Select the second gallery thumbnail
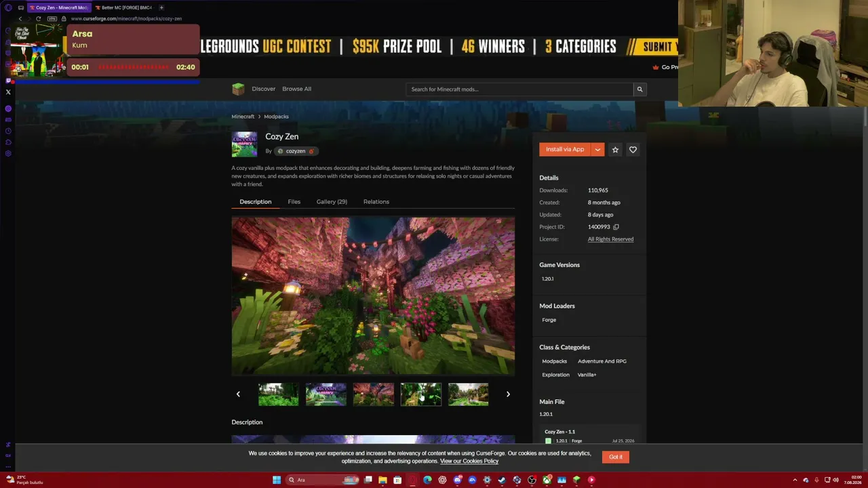The height and width of the screenshot is (488, 868). [x=325, y=394]
